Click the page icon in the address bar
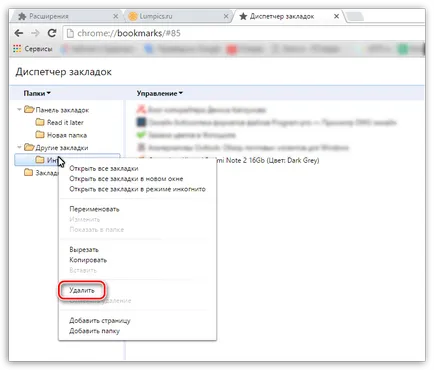The height and width of the screenshot is (370, 434). (70, 33)
